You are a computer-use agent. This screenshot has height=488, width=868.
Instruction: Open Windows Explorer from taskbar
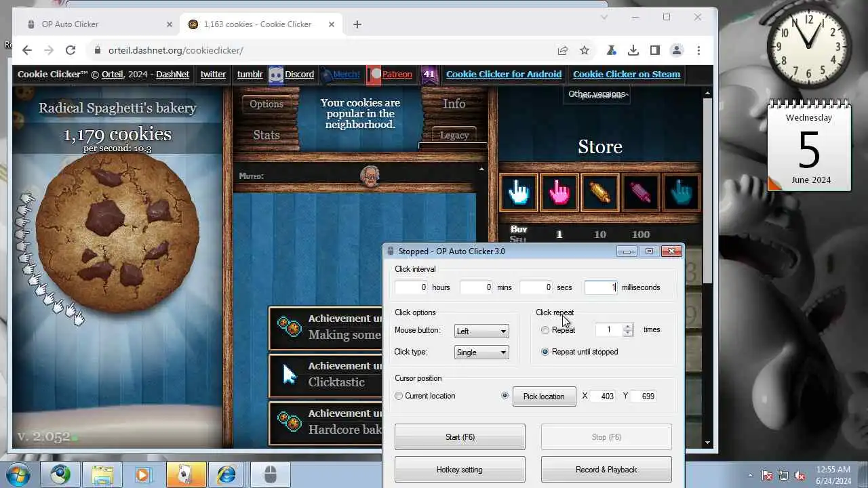click(102, 474)
